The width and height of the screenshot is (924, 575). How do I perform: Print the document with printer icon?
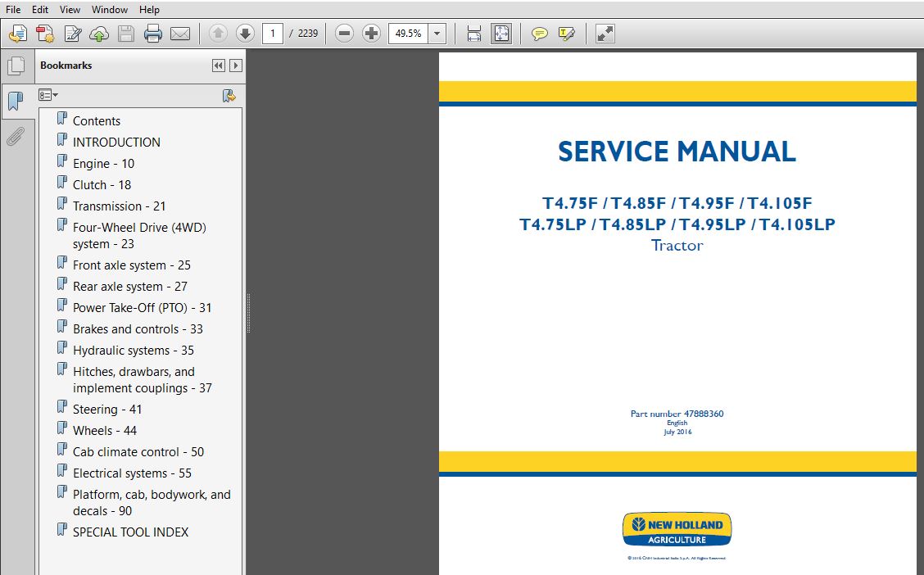152,34
